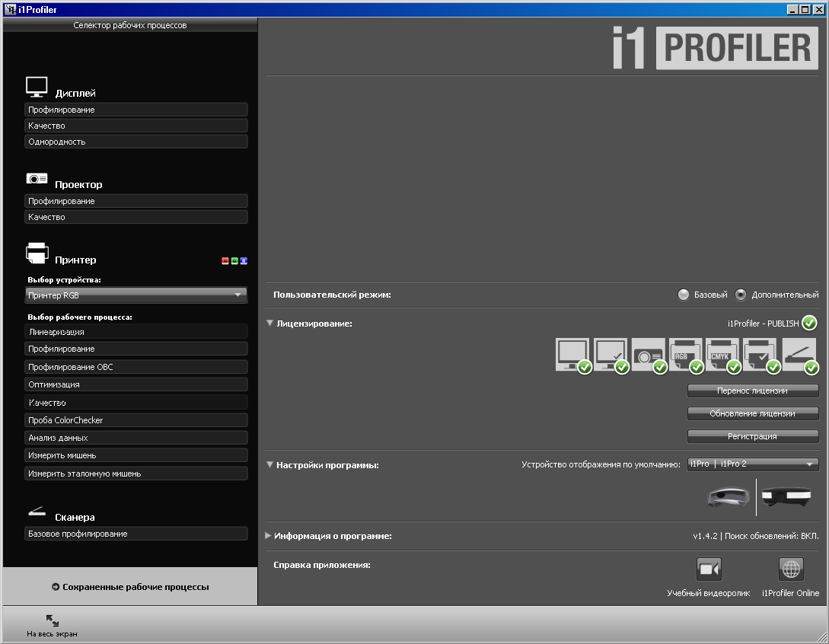
Task: Select the i1Pro device image
Action: tap(729, 497)
